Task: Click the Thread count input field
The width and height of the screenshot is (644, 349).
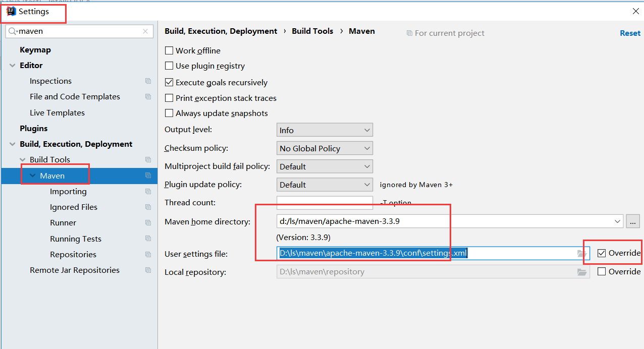Action: pyautogui.click(x=325, y=203)
